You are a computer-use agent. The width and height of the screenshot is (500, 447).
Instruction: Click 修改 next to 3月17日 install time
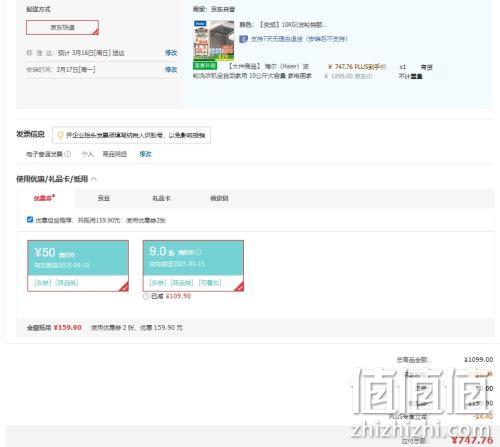[x=171, y=69]
